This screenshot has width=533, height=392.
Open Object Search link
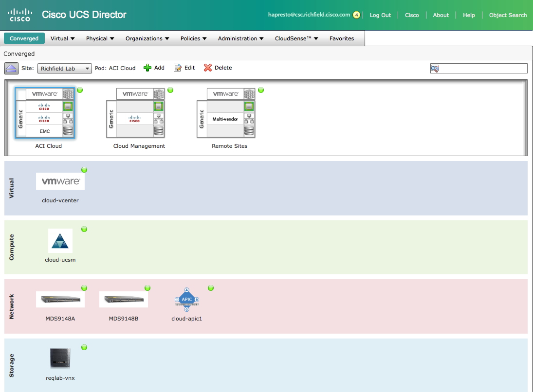pyautogui.click(x=508, y=15)
